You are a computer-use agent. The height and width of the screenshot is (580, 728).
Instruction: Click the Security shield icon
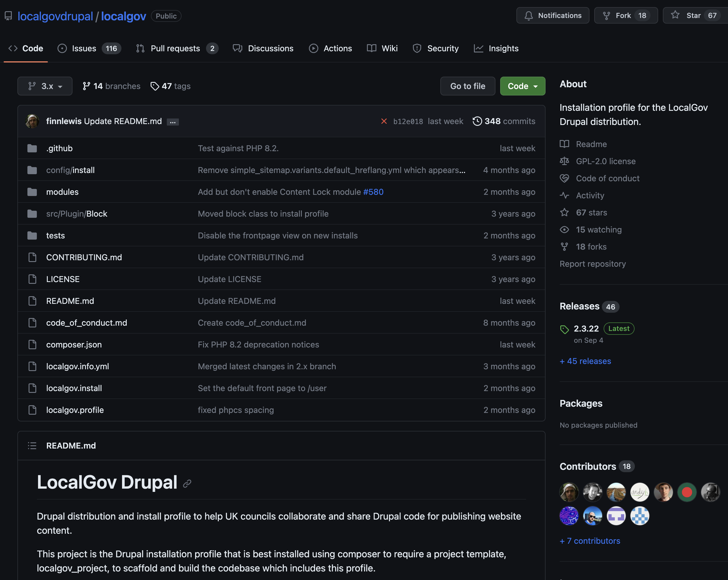coord(417,48)
